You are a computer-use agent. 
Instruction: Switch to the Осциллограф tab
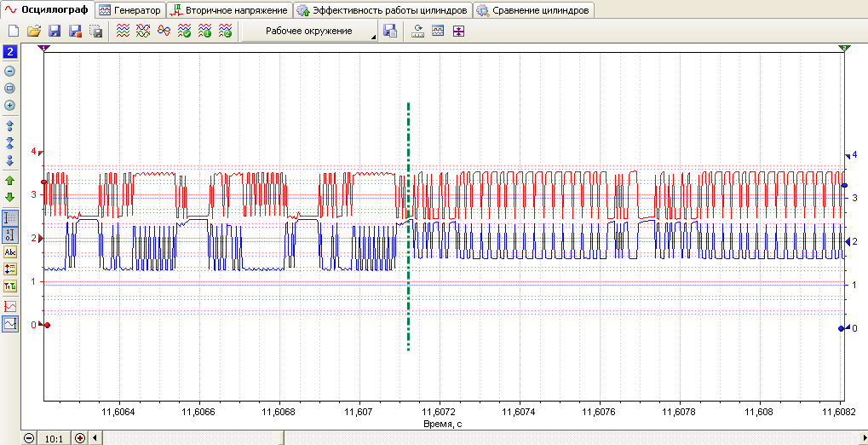pyautogui.click(x=47, y=10)
